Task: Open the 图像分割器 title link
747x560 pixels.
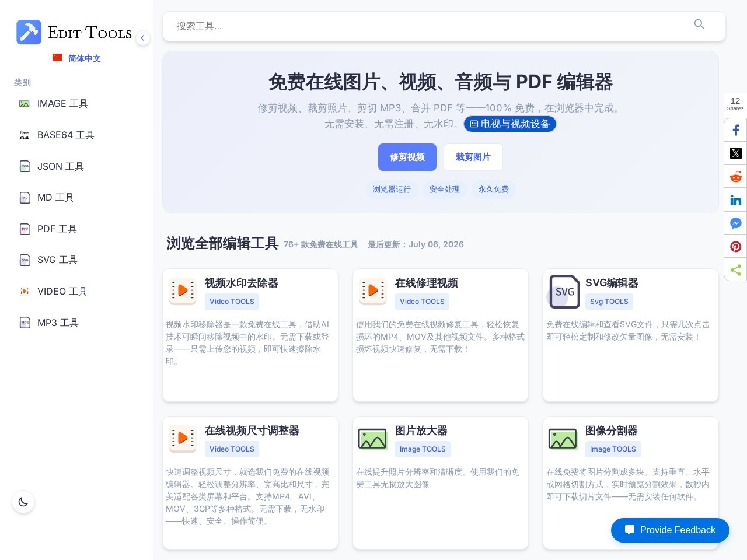Action: (x=612, y=430)
